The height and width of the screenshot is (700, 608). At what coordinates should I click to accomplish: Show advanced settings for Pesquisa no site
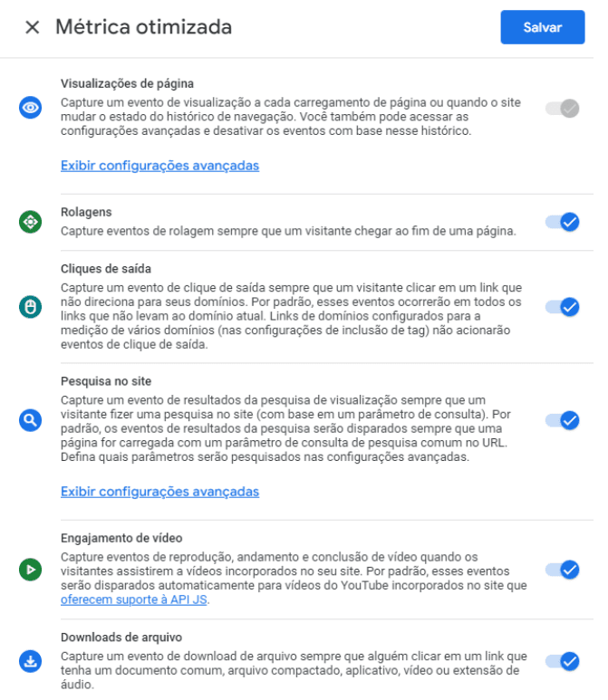(x=159, y=492)
